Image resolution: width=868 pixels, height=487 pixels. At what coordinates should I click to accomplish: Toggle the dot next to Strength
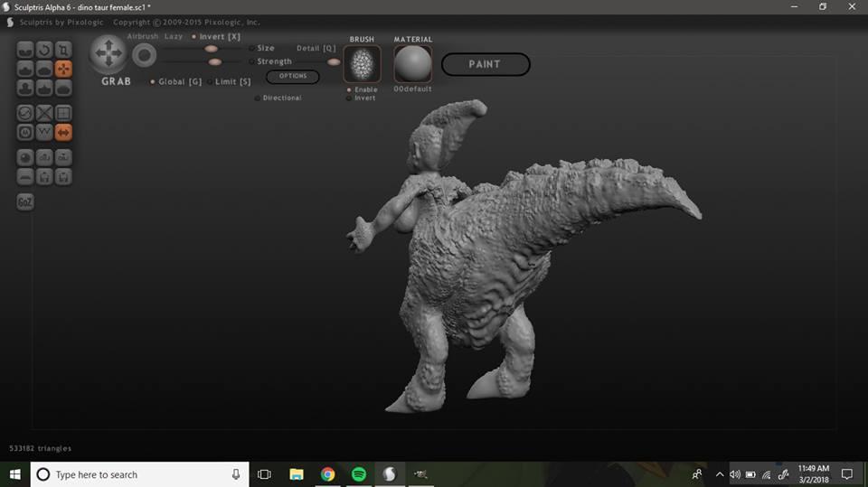click(252, 61)
